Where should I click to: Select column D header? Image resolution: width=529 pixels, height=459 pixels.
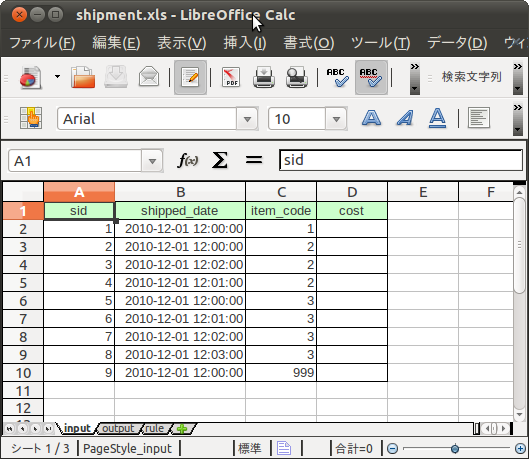point(352,192)
